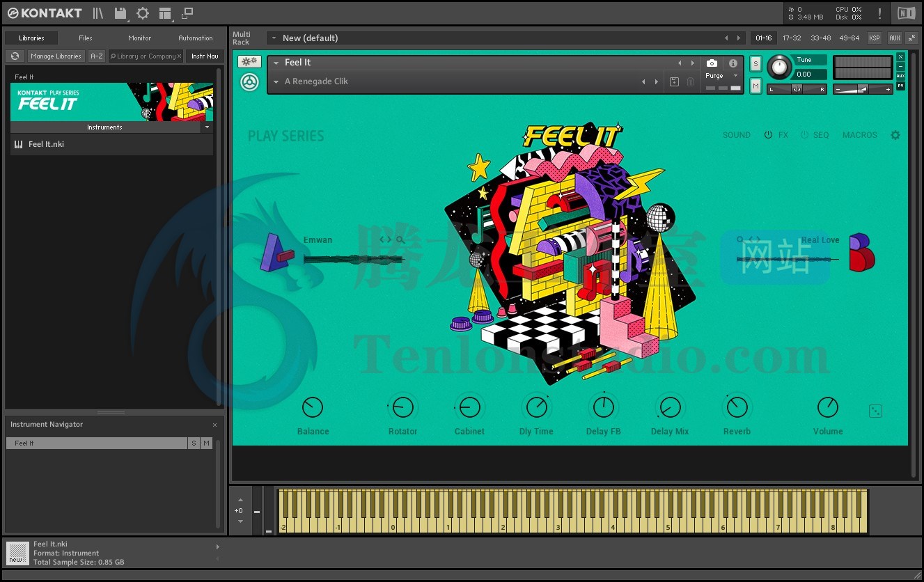Save the snapshot with disk icon
The image size is (924, 582).
(x=673, y=82)
